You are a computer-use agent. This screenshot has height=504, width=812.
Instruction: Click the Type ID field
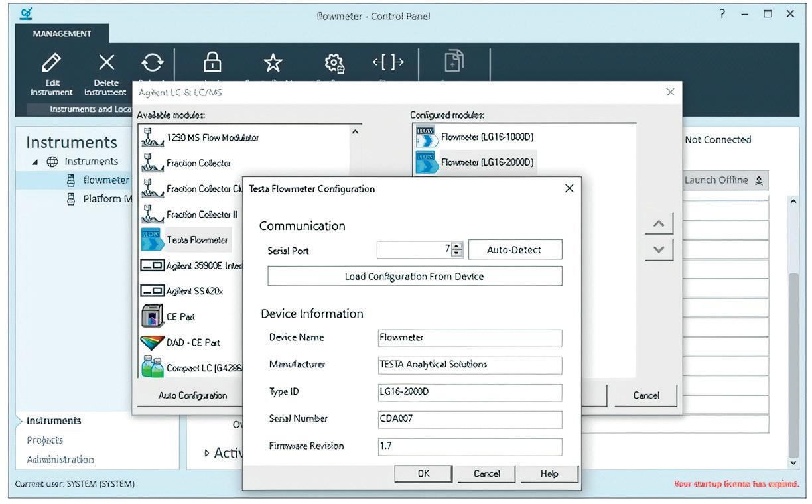pyautogui.click(x=470, y=392)
